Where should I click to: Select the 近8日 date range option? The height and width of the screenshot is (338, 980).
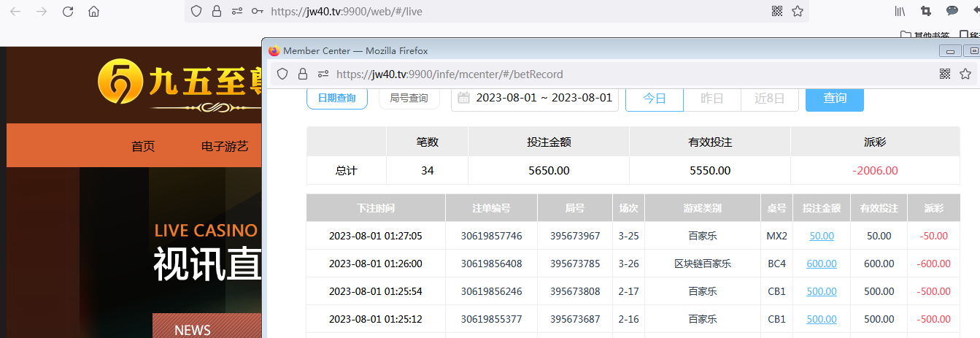coord(770,99)
